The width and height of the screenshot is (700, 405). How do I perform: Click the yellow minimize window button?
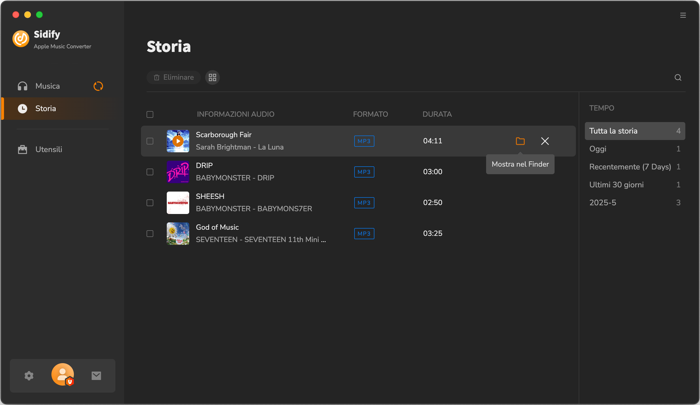[x=28, y=15]
